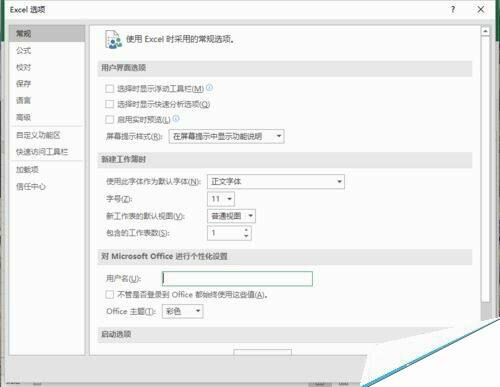Open 快速访问工具栏 settings
Image resolution: width=500 pixels, height=387 pixels.
coord(47,152)
